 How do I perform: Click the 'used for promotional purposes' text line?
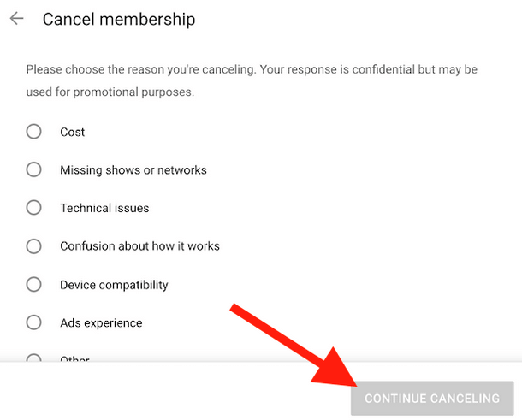click(110, 91)
